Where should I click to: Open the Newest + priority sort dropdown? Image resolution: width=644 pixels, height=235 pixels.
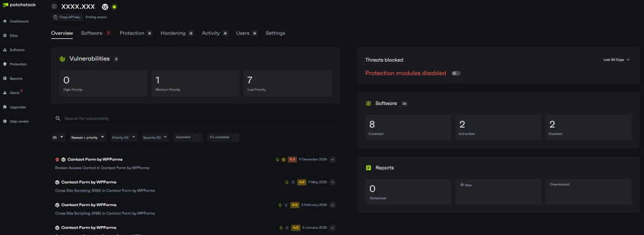pyautogui.click(x=88, y=138)
